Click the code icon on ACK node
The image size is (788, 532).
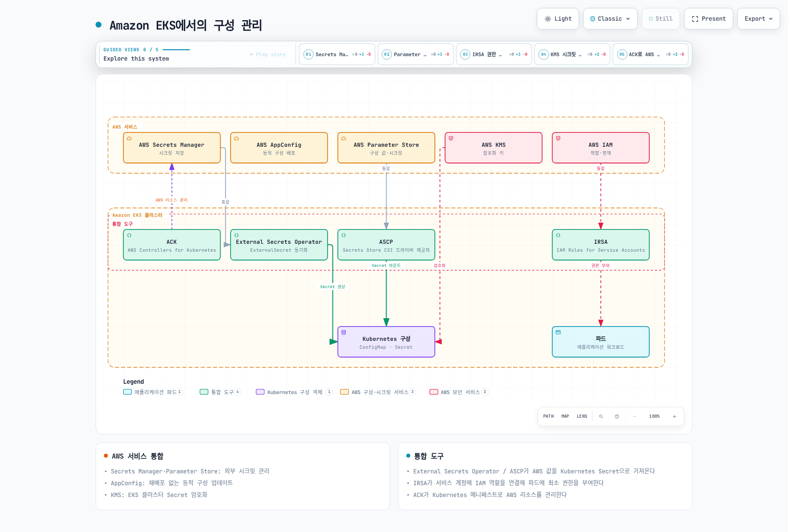tap(130, 235)
